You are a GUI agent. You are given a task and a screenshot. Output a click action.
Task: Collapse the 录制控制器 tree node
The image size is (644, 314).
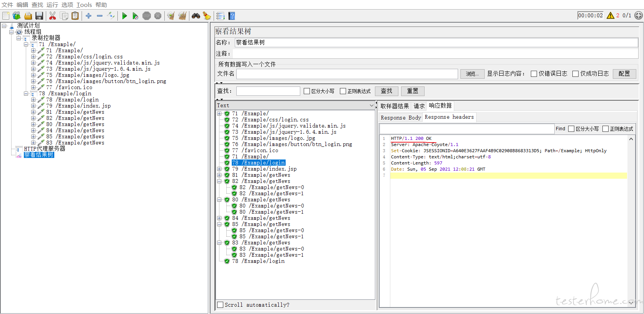pyautogui.click(x=18, y=38)
